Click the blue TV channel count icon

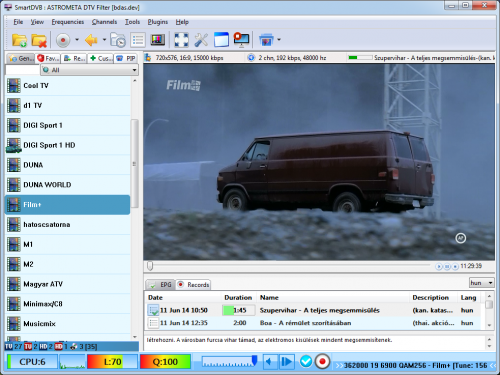click(x=9, y=347)
